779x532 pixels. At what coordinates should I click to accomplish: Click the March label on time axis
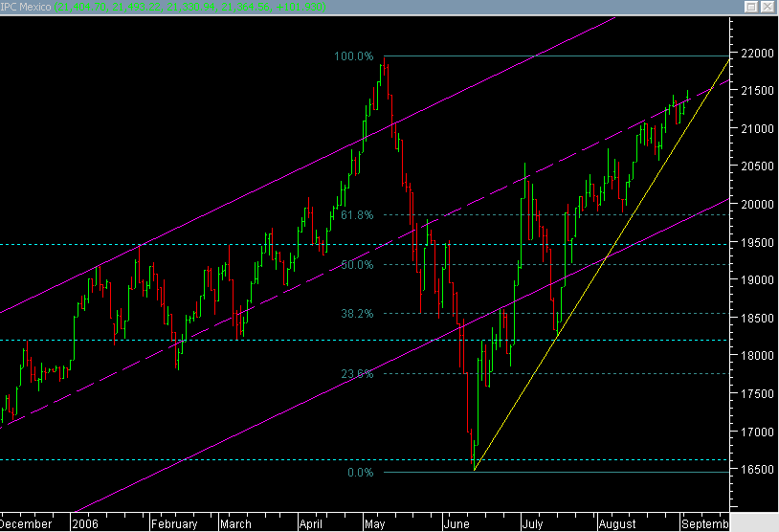coord(235,524)
